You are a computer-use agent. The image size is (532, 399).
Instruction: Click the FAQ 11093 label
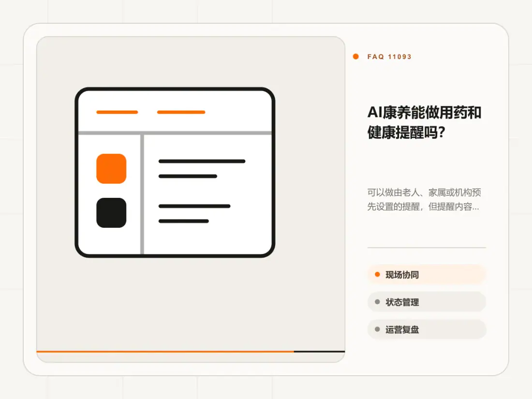[389, 57]
